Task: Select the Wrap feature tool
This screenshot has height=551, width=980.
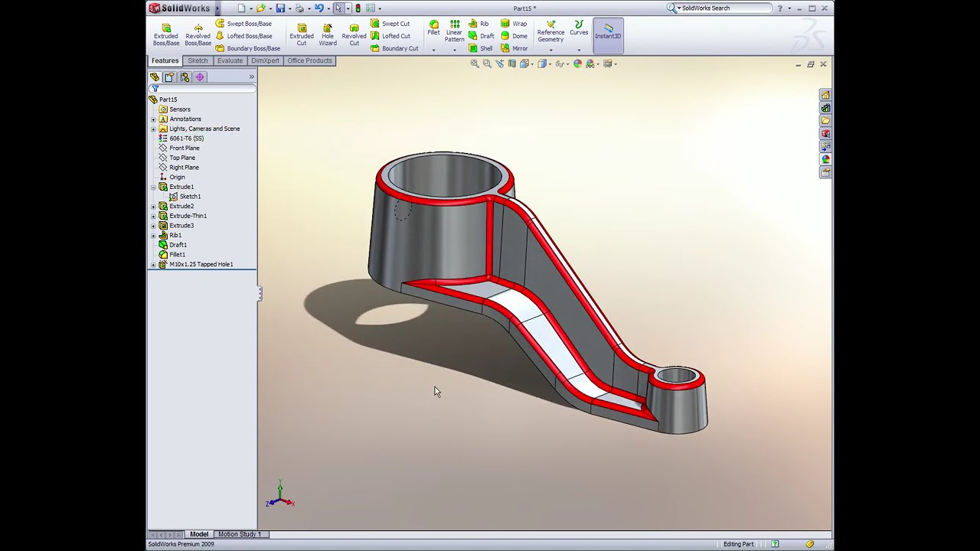Action: point(514,24)
